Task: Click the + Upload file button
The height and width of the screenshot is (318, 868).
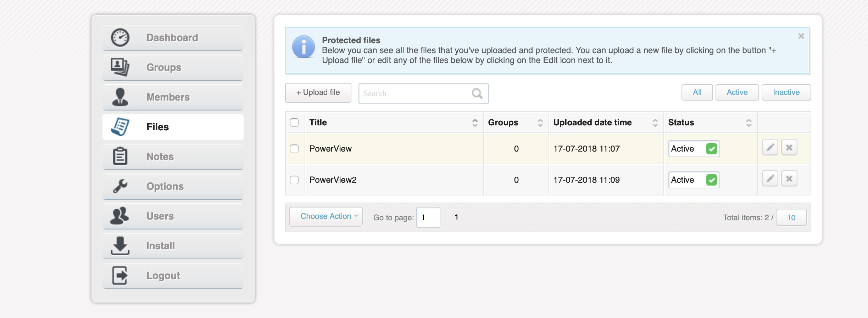Action: [318, 93]
